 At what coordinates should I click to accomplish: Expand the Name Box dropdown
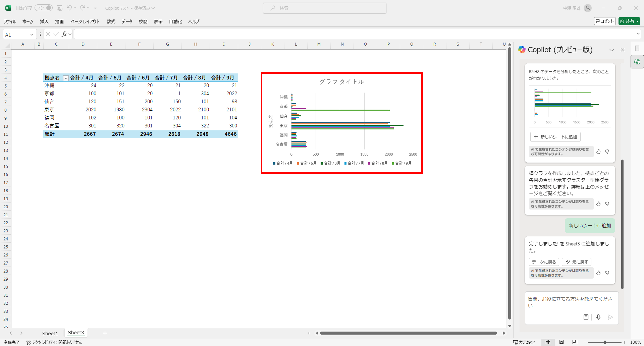[x=32, y=35]
